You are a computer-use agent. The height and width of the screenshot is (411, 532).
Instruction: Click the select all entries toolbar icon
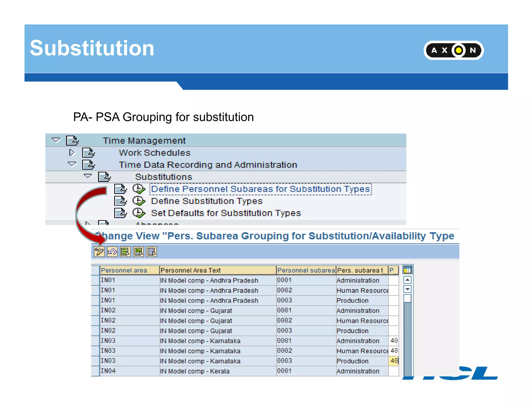pyautogui.click(x=125, y=252)
